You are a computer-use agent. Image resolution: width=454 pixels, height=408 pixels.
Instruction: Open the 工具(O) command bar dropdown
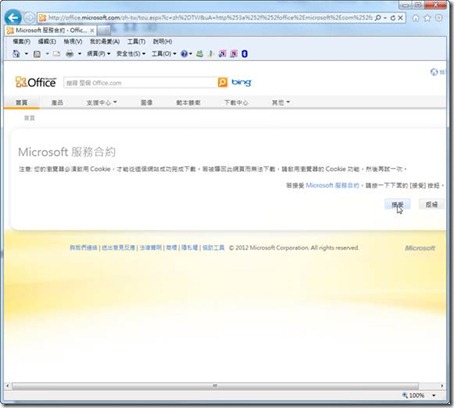click(x=164, y=54)
